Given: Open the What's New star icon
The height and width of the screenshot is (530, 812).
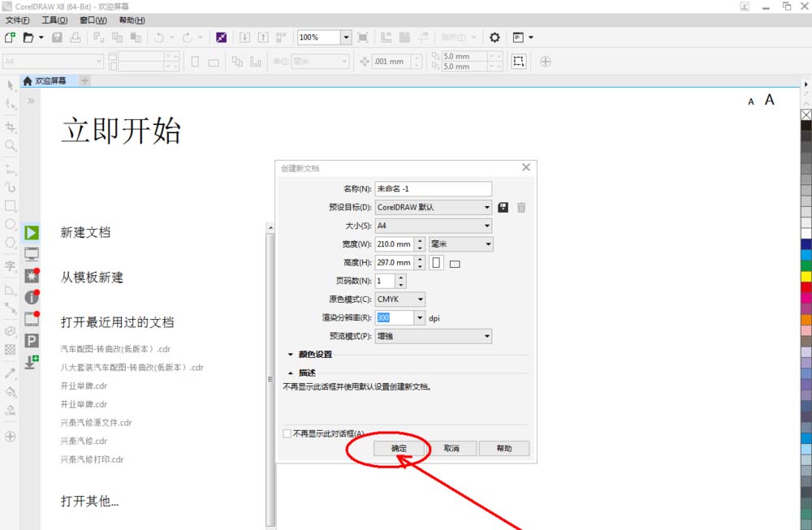Looking at the screenshot, I should click(32, 275).
